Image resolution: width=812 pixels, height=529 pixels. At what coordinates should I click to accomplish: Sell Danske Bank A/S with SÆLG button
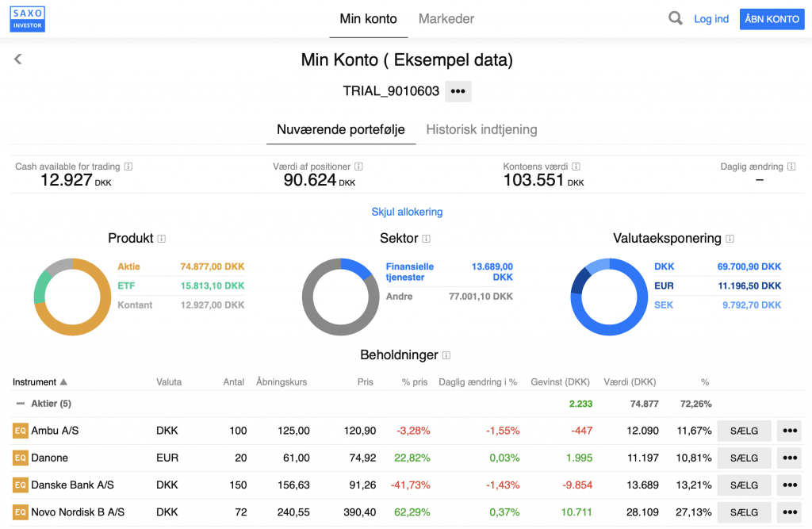744,485
